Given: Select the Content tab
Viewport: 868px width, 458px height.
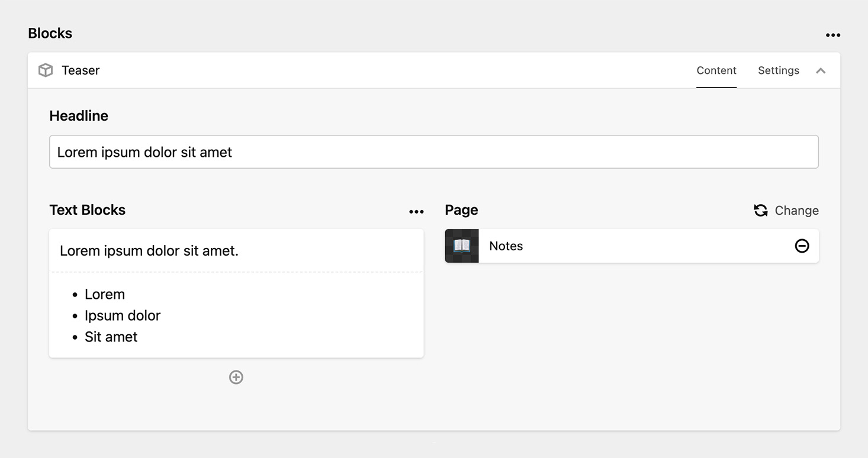Looking at the screenshot, I should coord(716,70).
